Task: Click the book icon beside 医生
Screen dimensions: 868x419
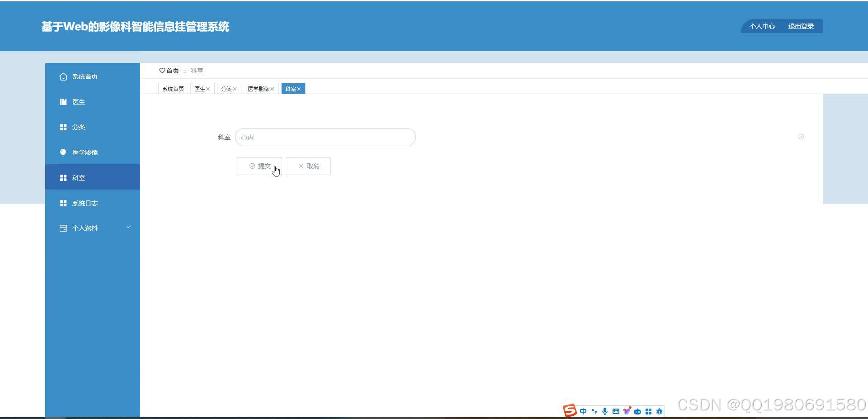Action: (x=63, y=102)
